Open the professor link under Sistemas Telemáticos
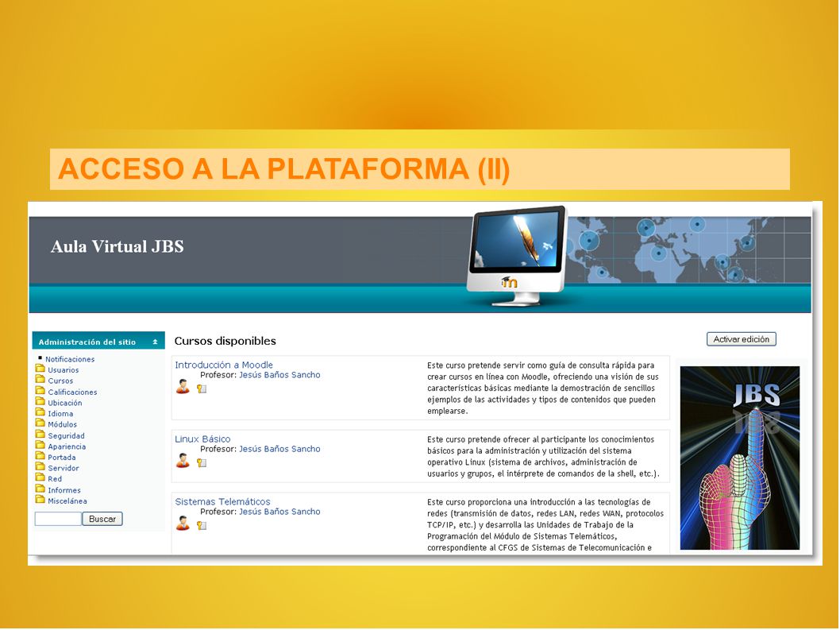 (279, 512)
